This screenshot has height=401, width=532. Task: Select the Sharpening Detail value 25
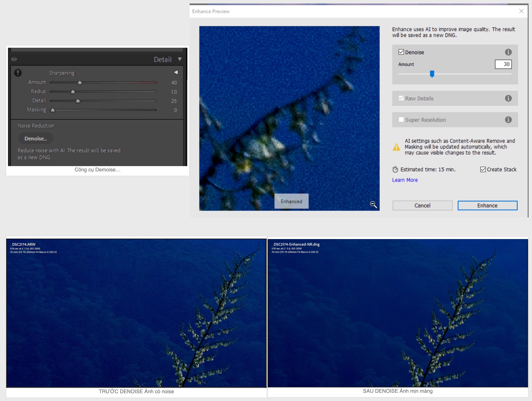[x=174, y=101]
